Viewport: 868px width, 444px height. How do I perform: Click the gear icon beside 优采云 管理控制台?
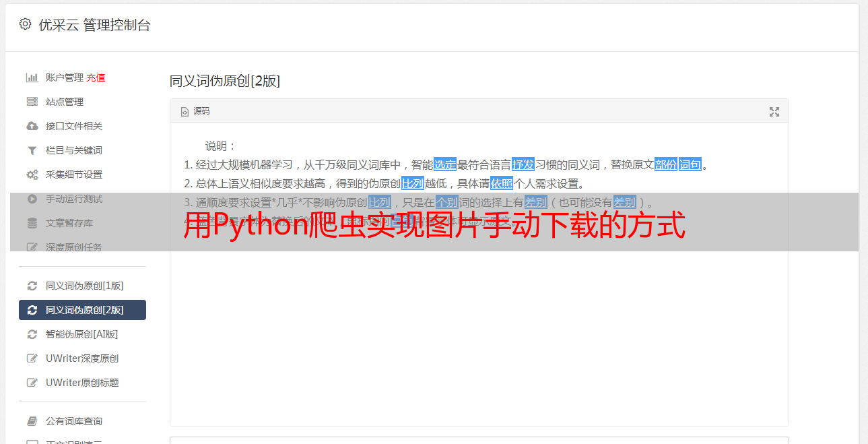pos(25,24)
